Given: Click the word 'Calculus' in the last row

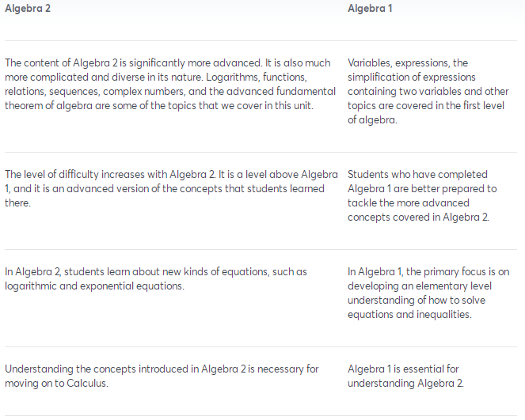Looking at the screenshot, I should coord(87,383).
